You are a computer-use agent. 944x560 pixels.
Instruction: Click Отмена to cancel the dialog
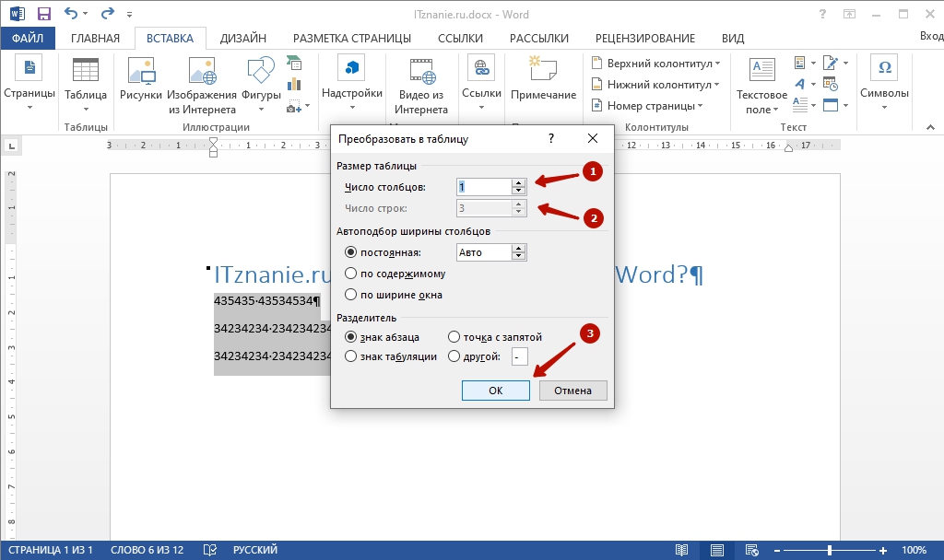point(572,391)
